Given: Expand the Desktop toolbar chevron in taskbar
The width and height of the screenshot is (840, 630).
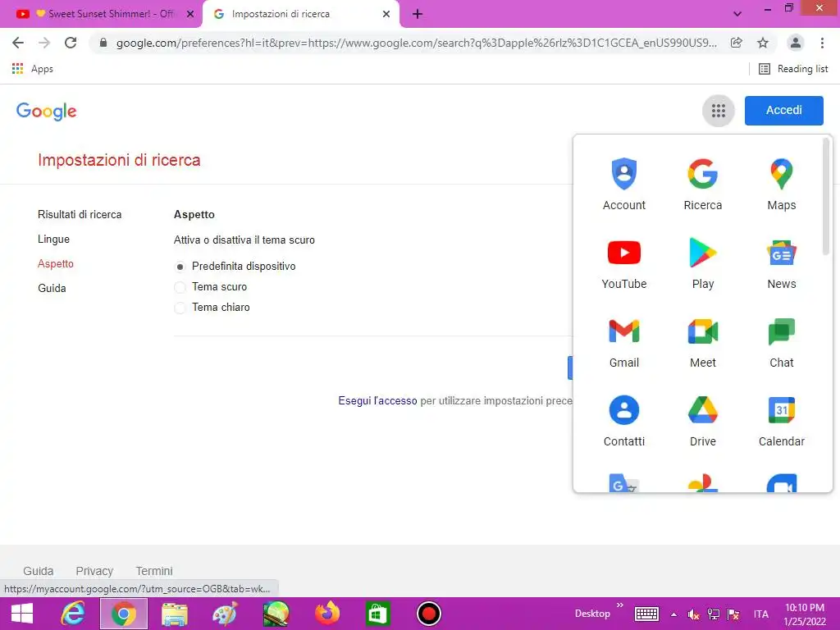Looking at the screenshot, I should point(620,605).
